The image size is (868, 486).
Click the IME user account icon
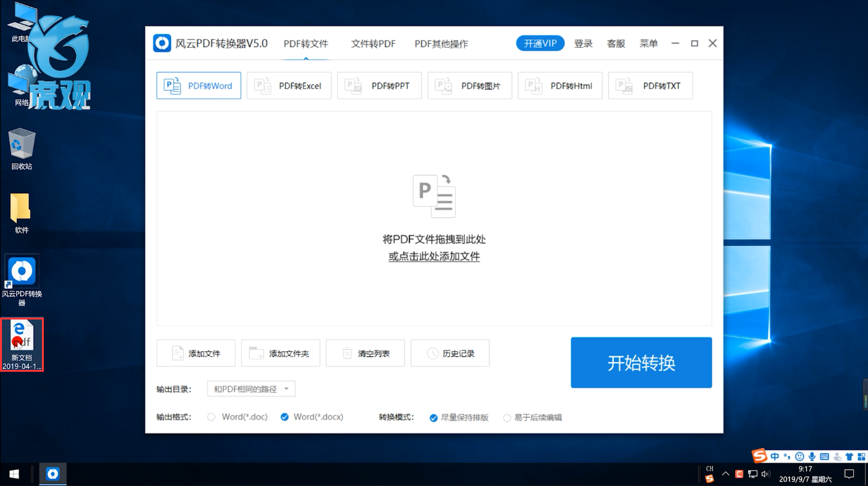coord(837,456)
